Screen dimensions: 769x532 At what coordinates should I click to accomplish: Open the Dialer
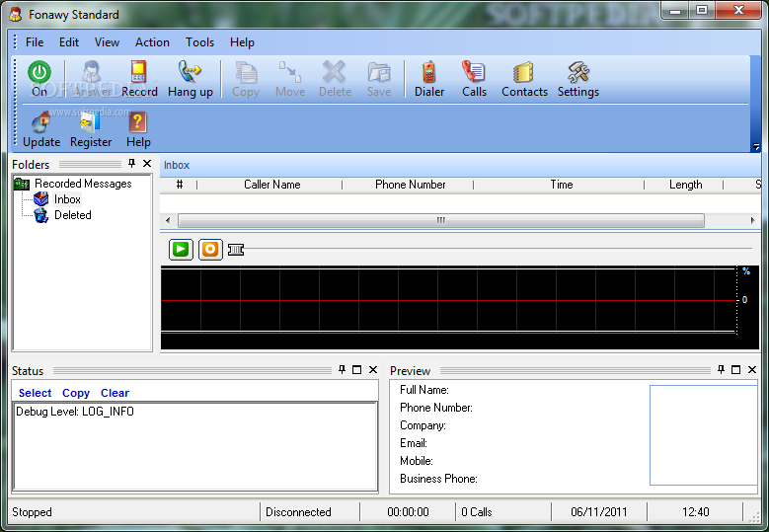429,78
